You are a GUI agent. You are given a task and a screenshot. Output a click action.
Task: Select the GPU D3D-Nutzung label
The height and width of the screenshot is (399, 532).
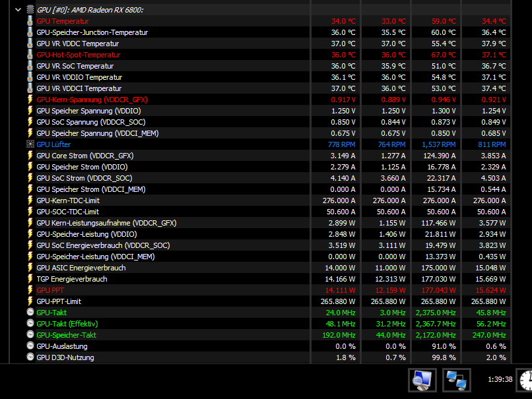coord(65,357)
